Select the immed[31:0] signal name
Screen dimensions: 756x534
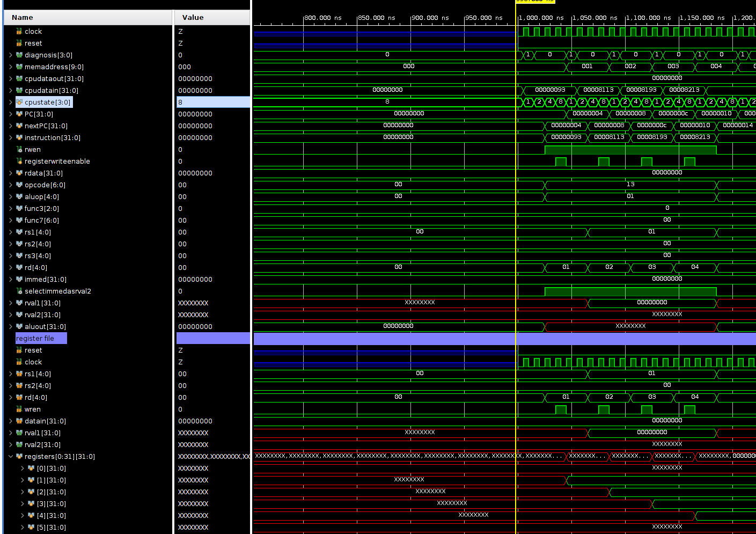click(46, 279)
